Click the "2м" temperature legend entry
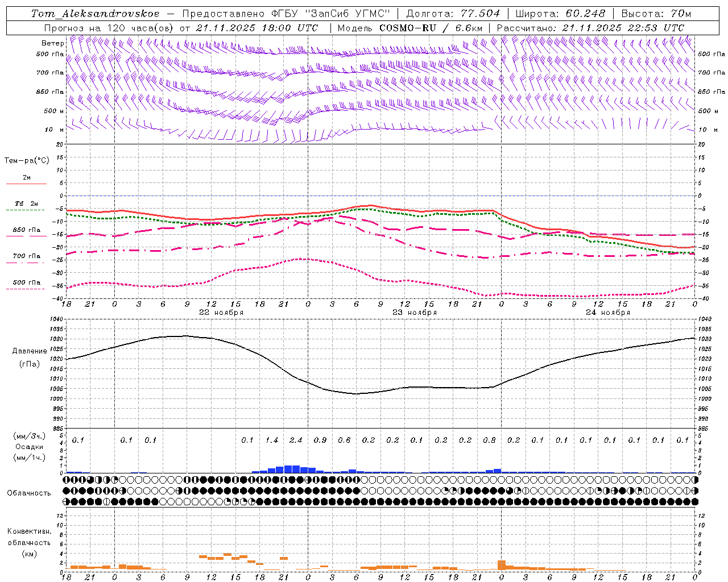 (x=27, y=178)
